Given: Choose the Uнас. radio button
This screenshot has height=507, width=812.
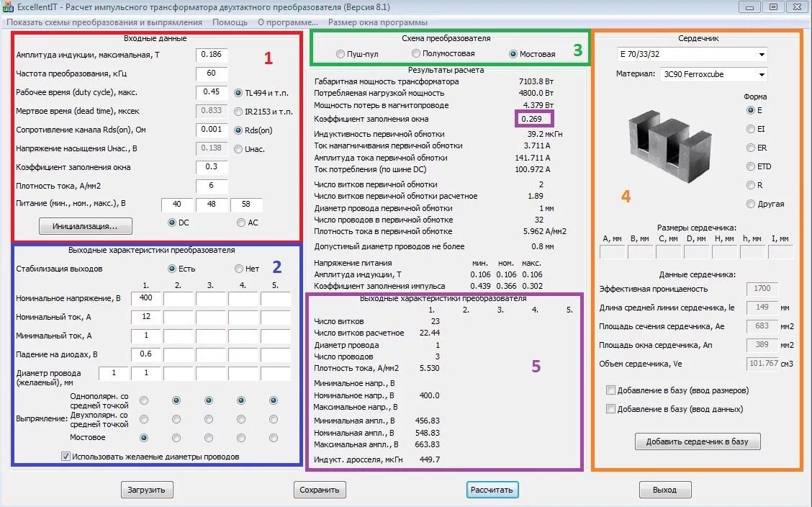Looking at the screenshot, I should (238, 148).
